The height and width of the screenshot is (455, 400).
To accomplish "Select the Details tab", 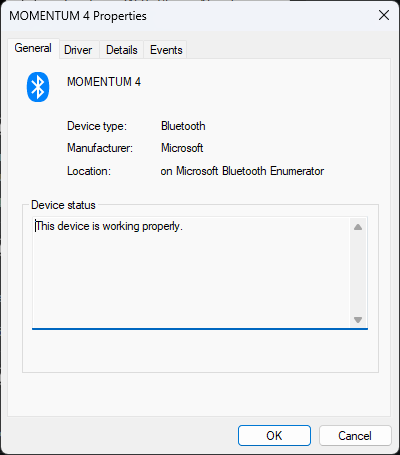I will 122,50.
